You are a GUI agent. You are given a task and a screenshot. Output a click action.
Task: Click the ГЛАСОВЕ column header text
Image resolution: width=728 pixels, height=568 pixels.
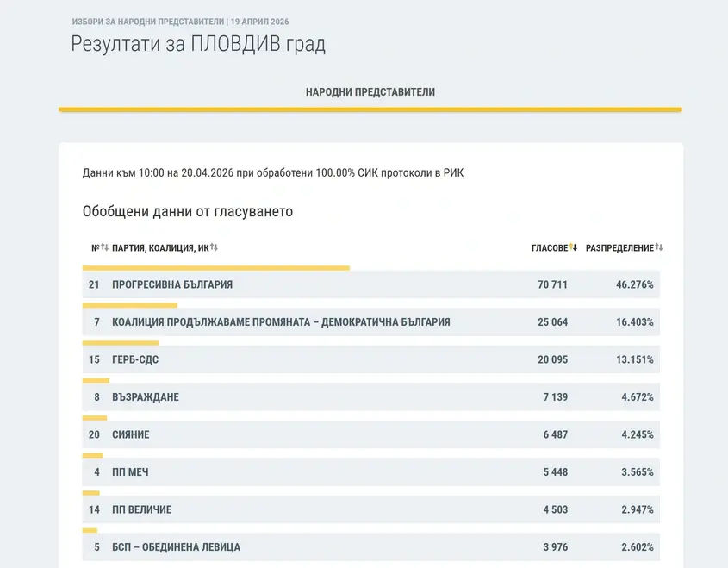549,248
